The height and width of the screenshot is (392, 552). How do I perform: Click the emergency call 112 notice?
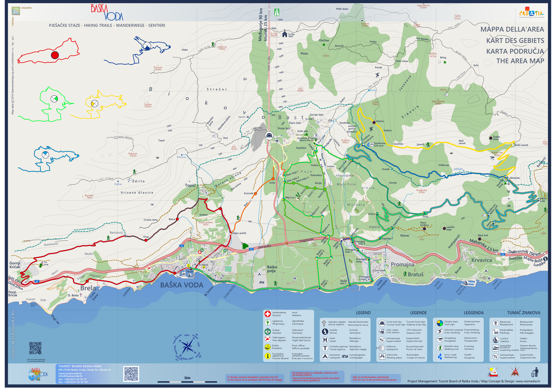click(x=255, y=378)
